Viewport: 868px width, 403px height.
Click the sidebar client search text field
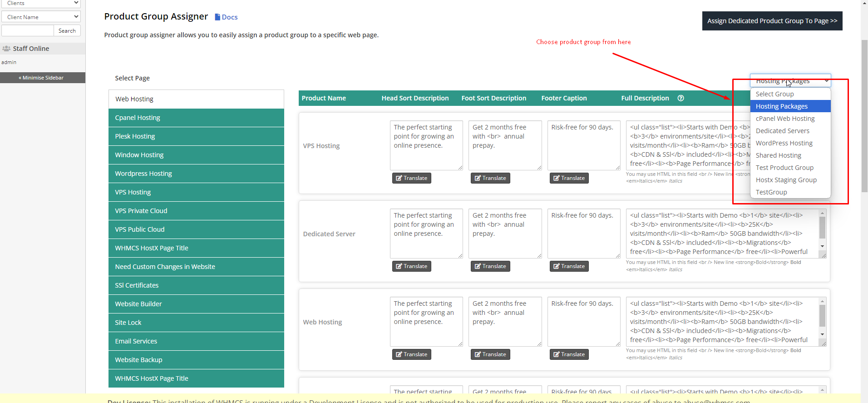[28, 31]
